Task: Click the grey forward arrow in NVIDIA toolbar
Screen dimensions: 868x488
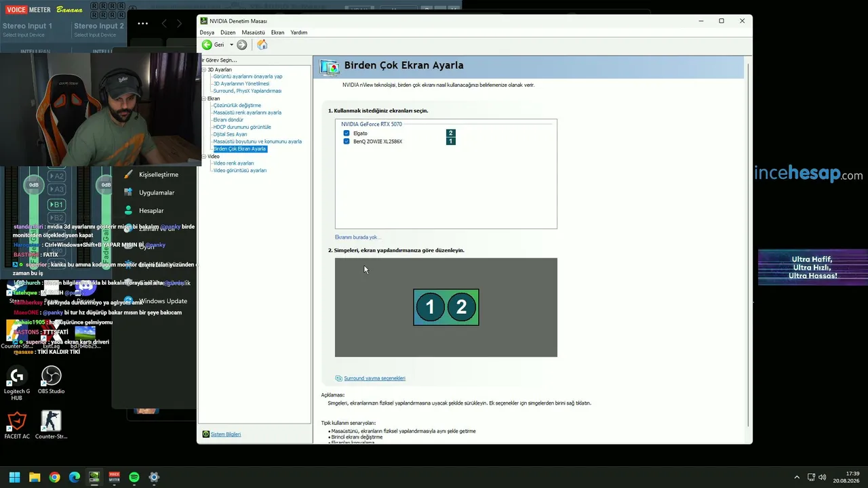Action: tap(242, 45)
